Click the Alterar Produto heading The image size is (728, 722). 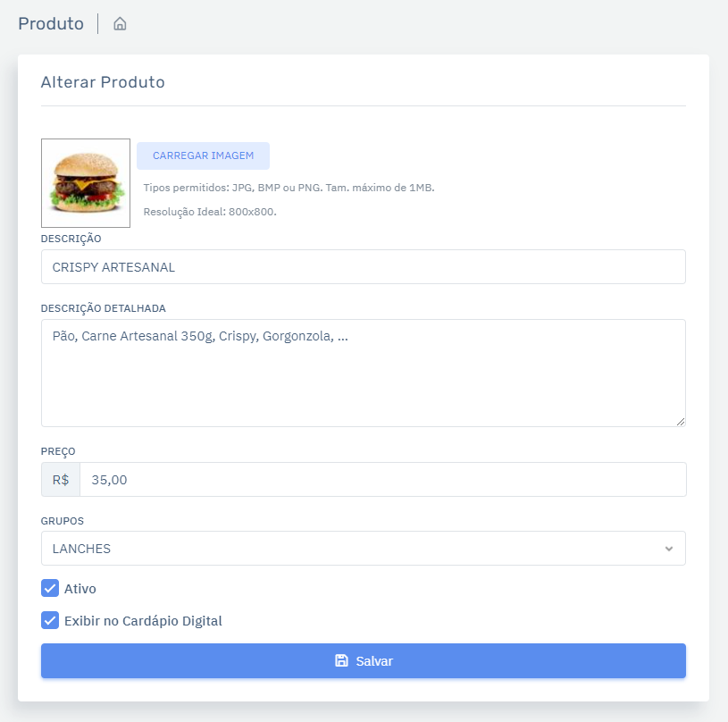pyautogui.click(x=103, y=82)
